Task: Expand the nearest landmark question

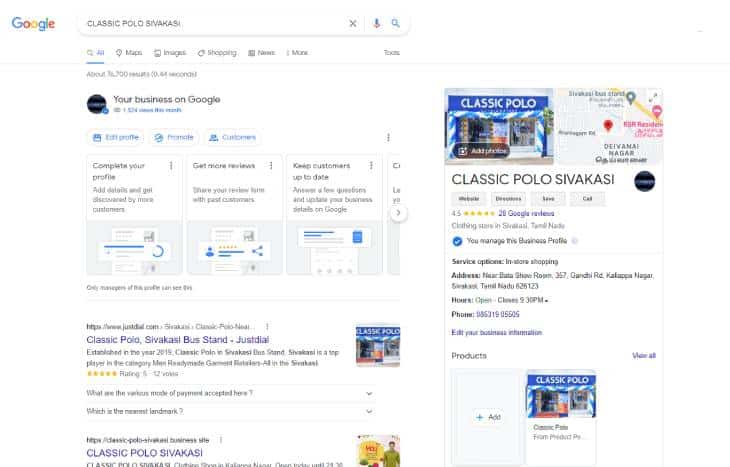Action: (x=230, y=412)
